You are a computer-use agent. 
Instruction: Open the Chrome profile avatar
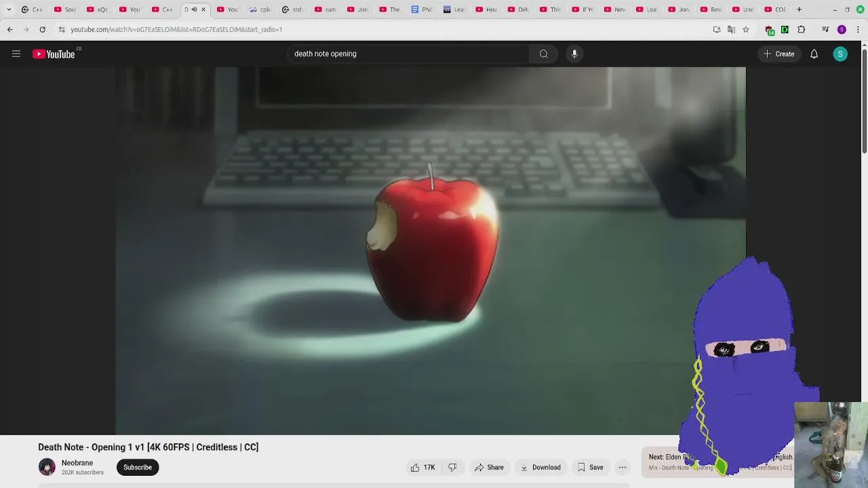(842, 30)
